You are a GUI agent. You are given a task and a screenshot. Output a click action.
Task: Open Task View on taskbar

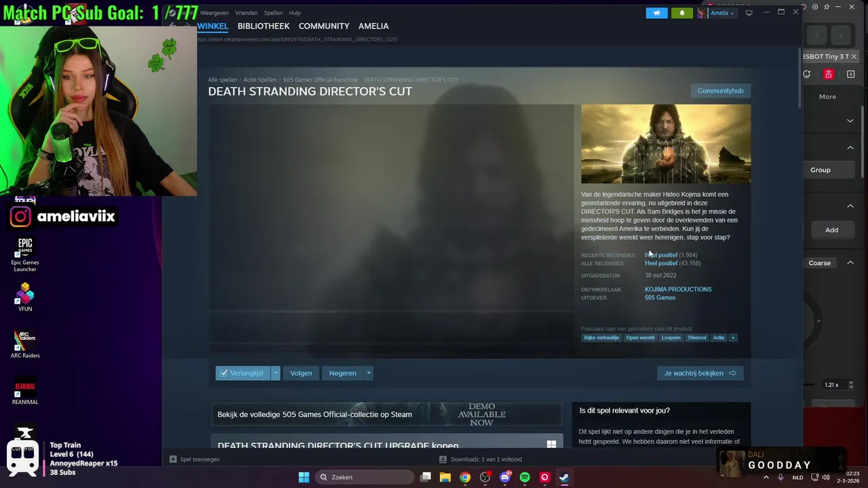click(x=425, y=477)
